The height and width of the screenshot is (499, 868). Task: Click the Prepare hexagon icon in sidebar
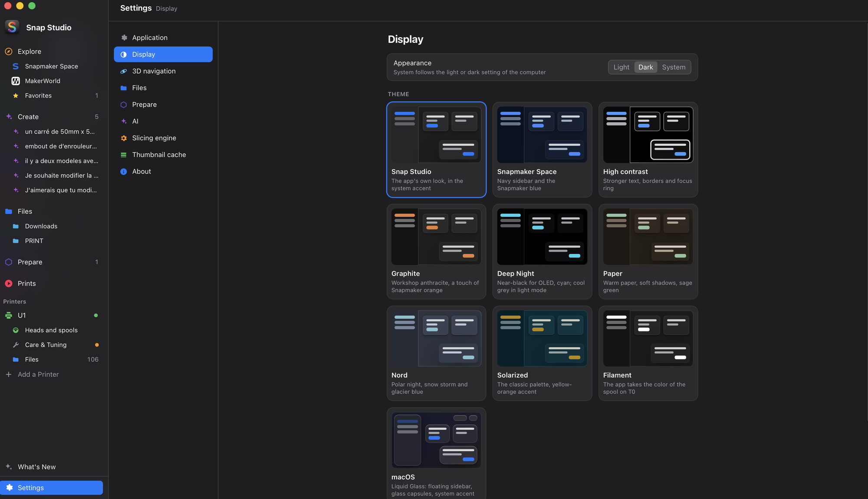(x=9, y=262)
